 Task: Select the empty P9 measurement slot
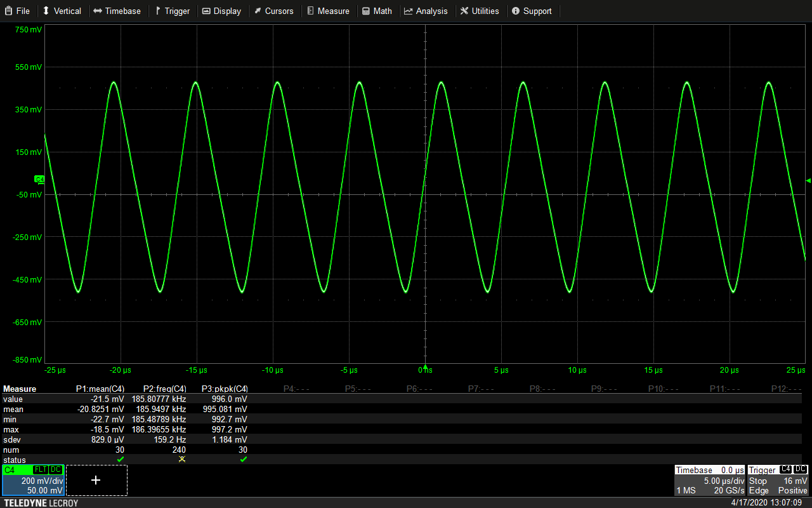(604, 389)
